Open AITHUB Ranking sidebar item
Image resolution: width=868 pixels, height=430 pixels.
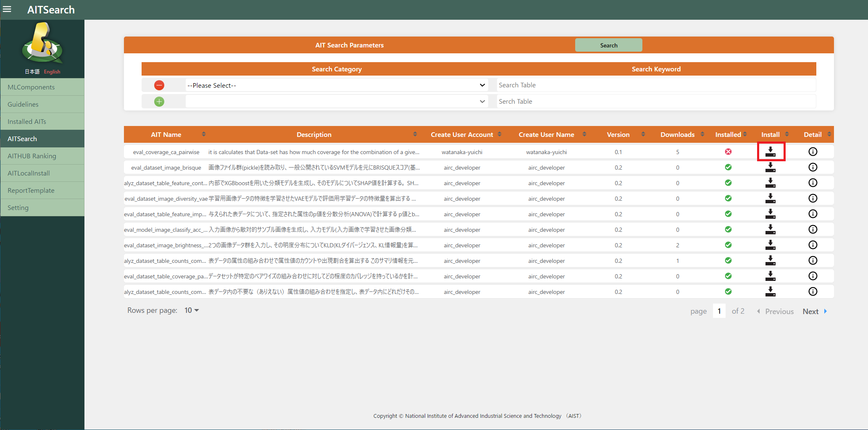coord(32,156)
